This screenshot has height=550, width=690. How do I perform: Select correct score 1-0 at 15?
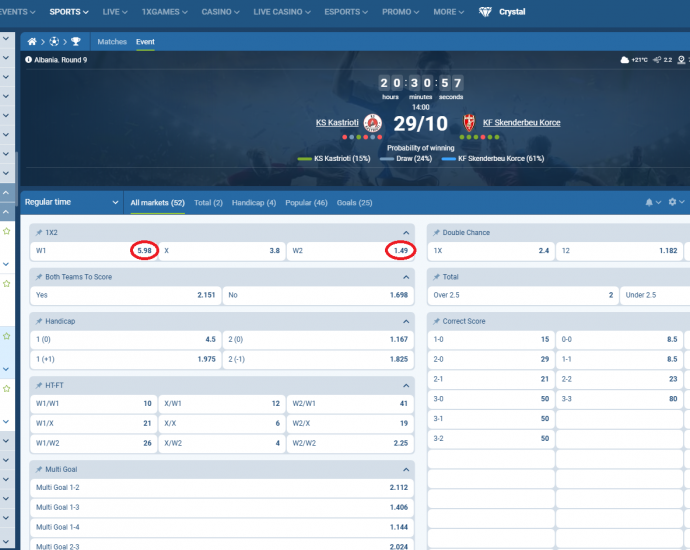point(491,340)
